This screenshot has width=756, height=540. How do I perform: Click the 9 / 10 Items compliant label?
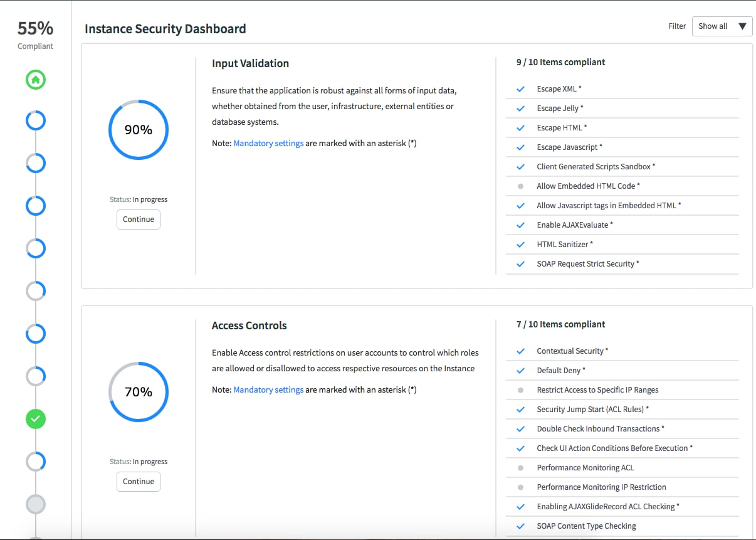coord(560,62)
